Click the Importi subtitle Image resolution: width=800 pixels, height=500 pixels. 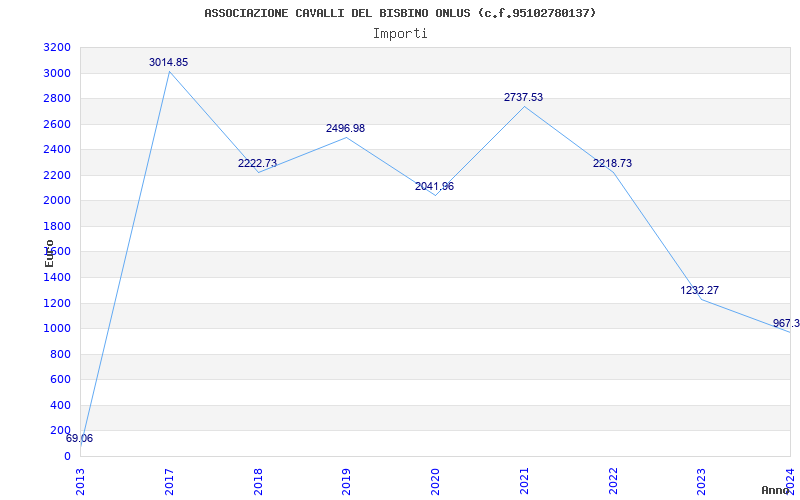click(x=400, y=34)
